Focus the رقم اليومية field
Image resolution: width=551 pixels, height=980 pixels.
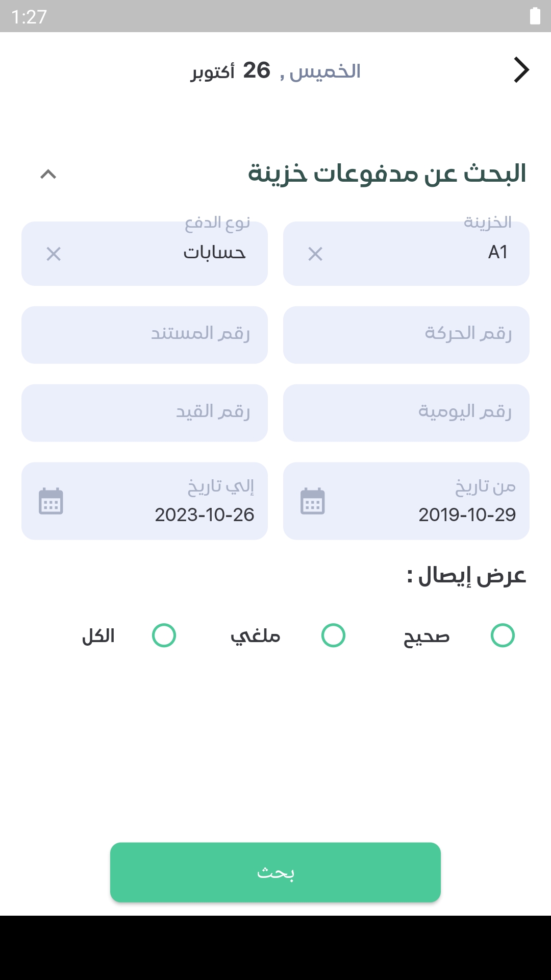pos(406,413)
